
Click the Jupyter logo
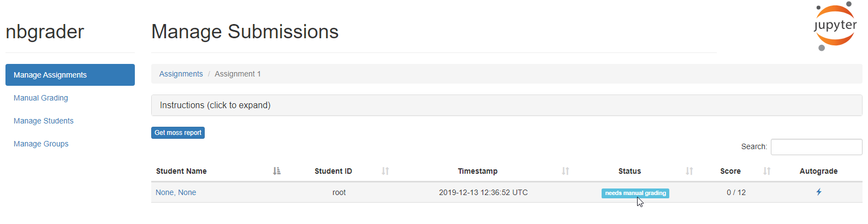click(x=835, y=26)
